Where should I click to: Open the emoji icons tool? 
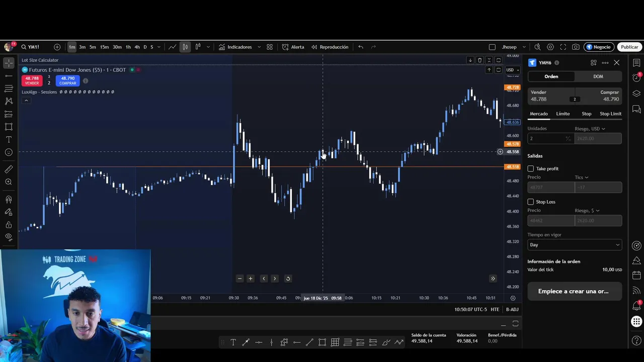(x=9, y=152)
